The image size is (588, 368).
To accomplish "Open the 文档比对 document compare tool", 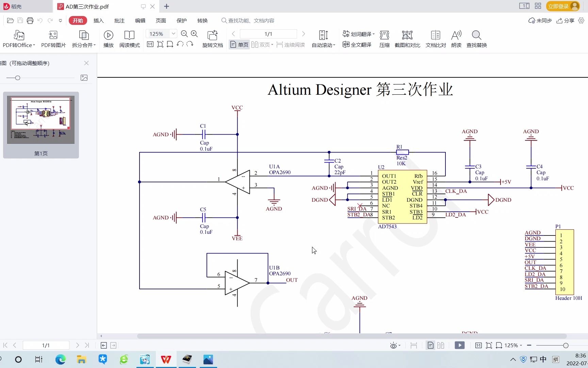I will click(x=436, y=39).
